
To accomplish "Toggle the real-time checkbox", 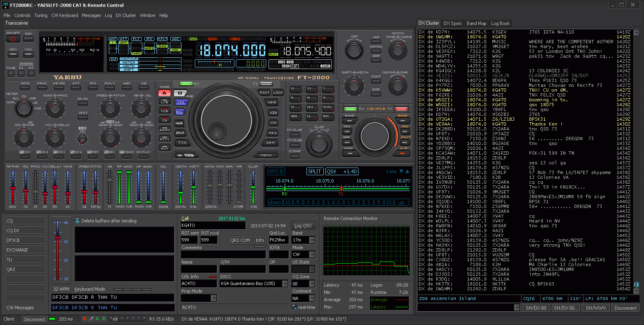I will click(x=294, y=307).
